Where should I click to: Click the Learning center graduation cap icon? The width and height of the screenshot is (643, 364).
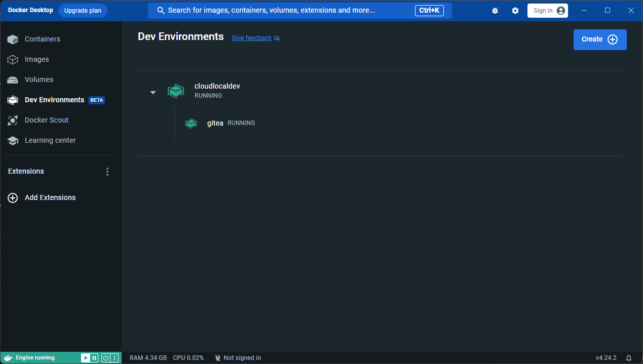click(13, 141)
